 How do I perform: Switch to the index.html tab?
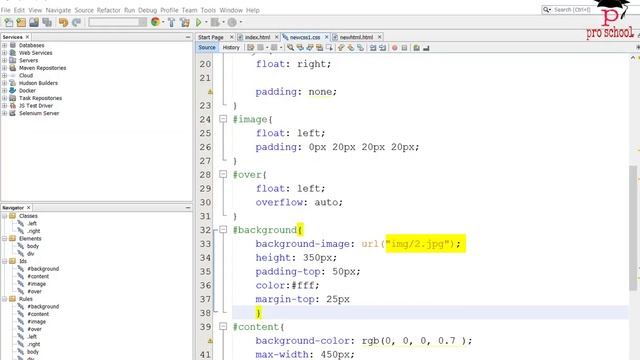pos(258,37)
